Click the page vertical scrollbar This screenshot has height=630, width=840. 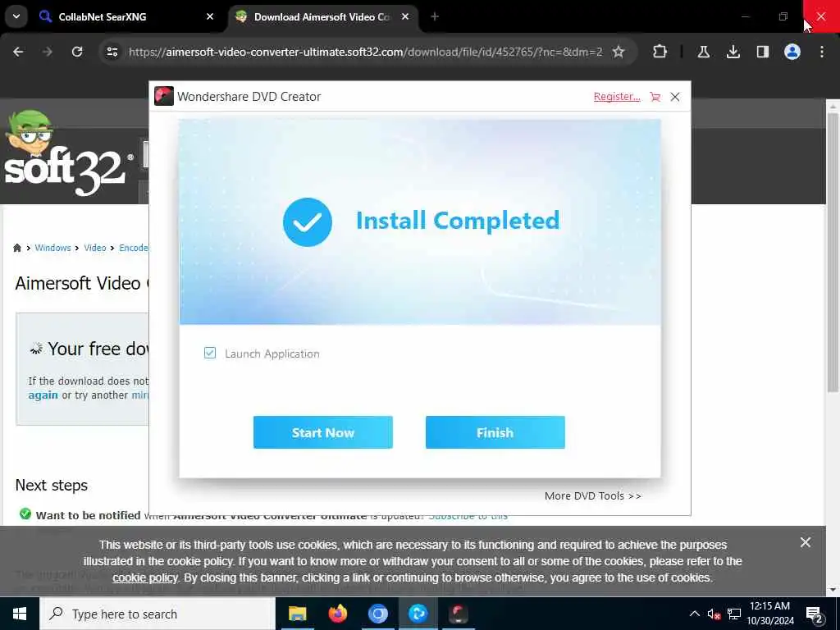(x=832, y=252)
